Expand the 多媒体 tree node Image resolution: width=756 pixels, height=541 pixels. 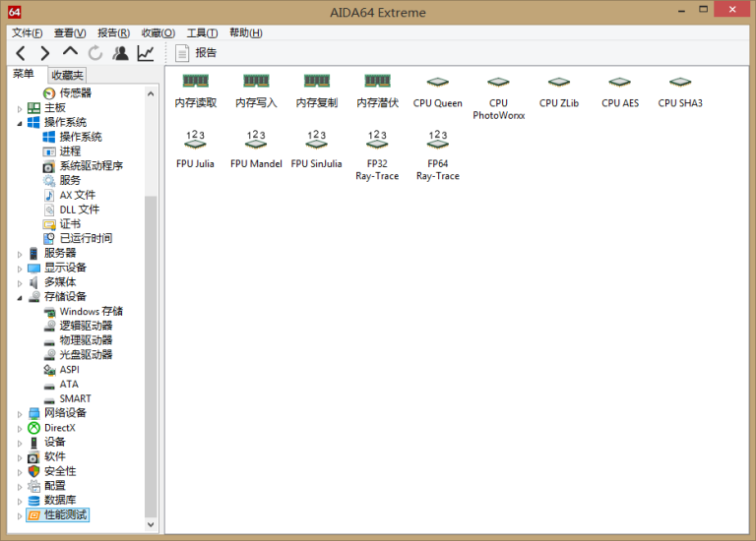pyautogui.click(x=20, y=283)
